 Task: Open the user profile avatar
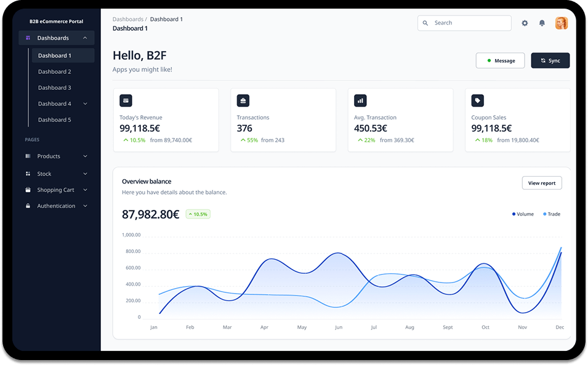[x=561, y=23]
